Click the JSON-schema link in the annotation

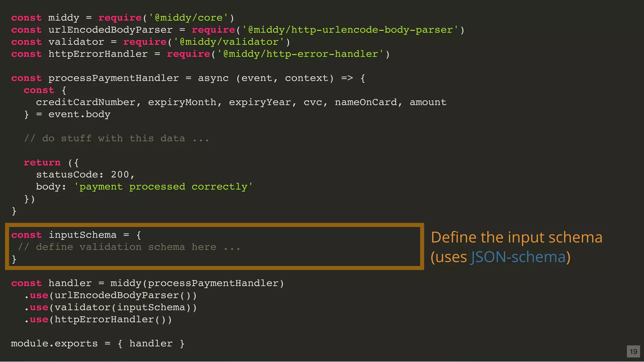coord(518,257)
